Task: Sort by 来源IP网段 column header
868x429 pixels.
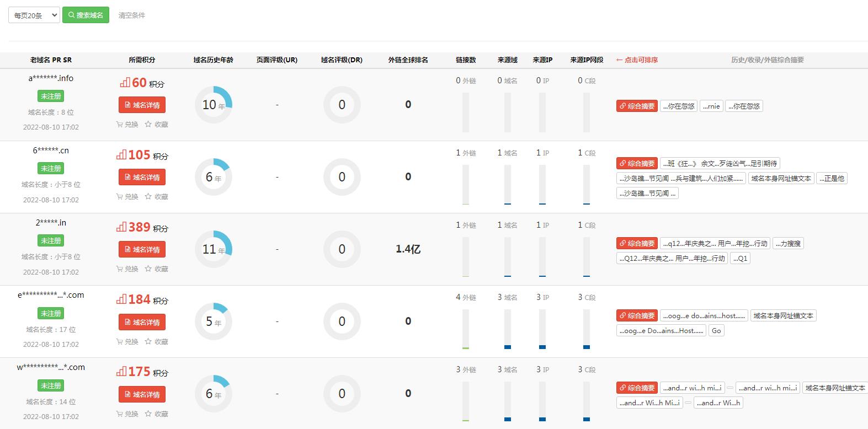Action: pos(587,60)
